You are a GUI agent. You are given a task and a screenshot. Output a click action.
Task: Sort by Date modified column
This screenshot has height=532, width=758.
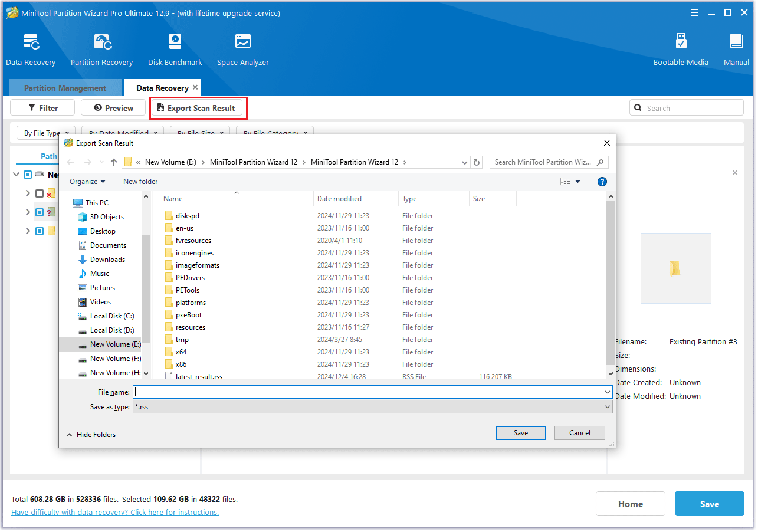356,199
